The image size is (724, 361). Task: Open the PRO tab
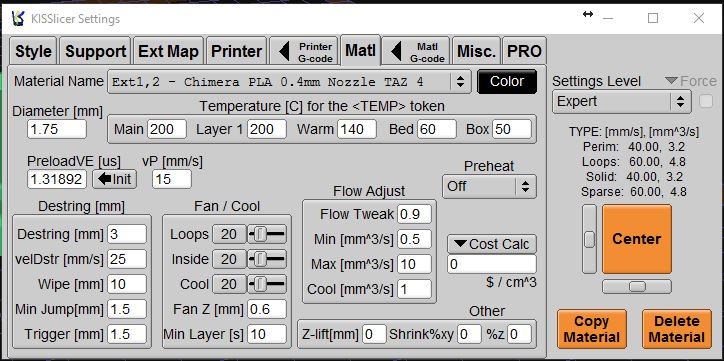point(525,51)
